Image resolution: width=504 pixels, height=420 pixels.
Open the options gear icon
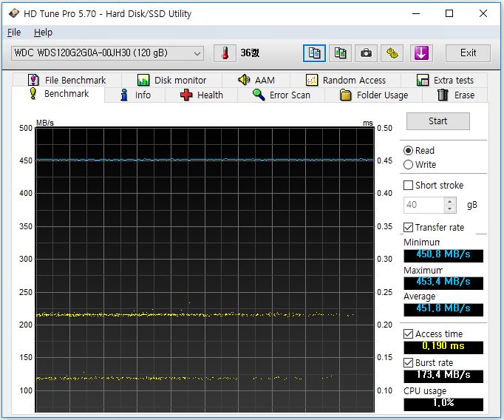pos(392,53)
